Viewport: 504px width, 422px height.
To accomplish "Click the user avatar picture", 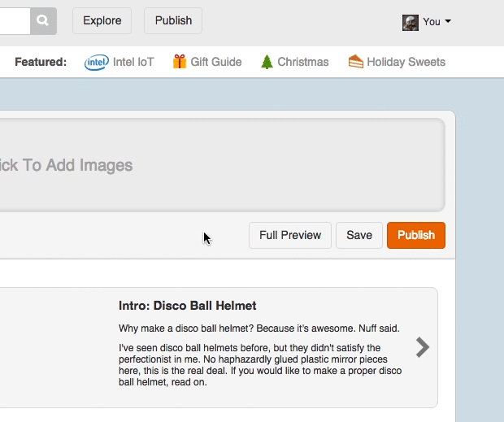I will click(x=411, y=23).
